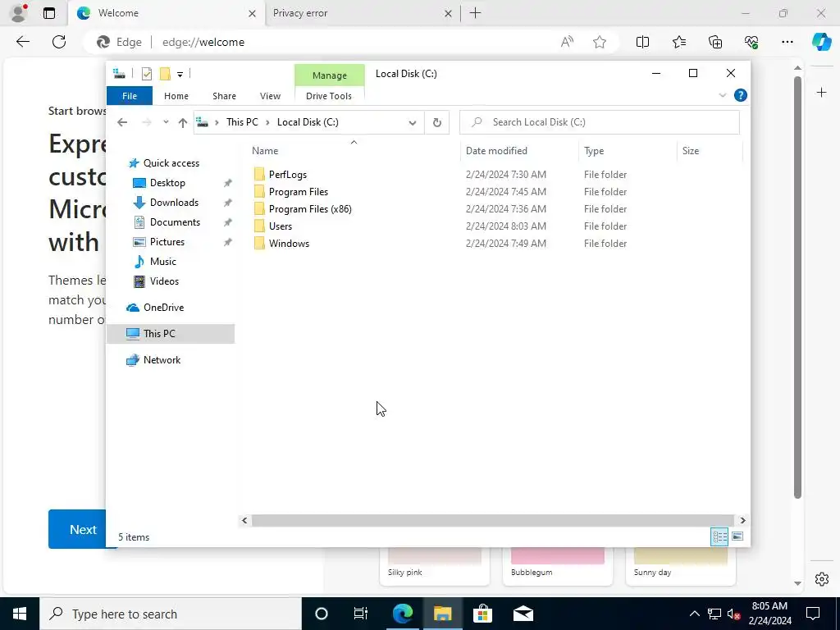The width and height of the screenshot is (840, 630).
Task: Select the Program Files folder
Action: pos(299,192)
